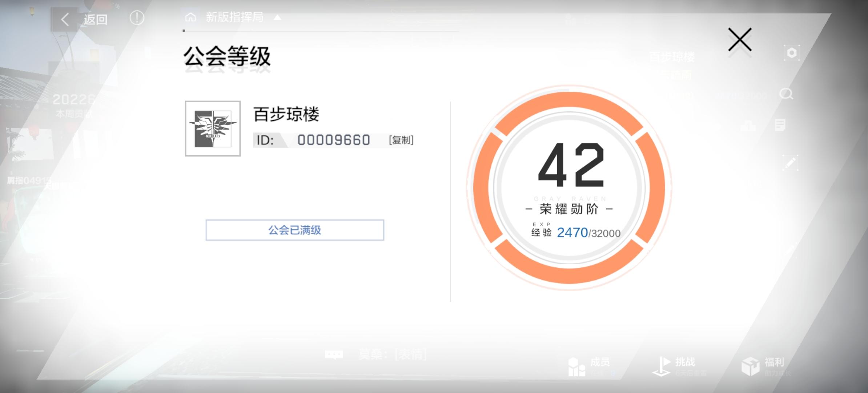868x393 pixels.
Task: Tap the magnifier search icon at right
Action: [786, 94]
